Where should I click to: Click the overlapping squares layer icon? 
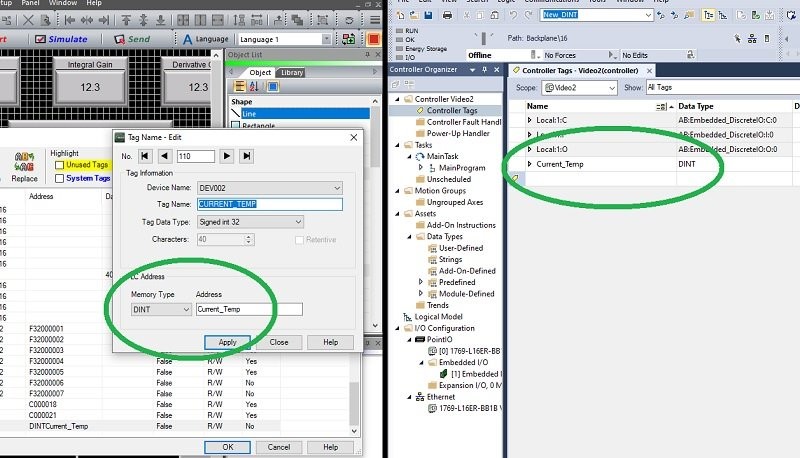(297, 20)
